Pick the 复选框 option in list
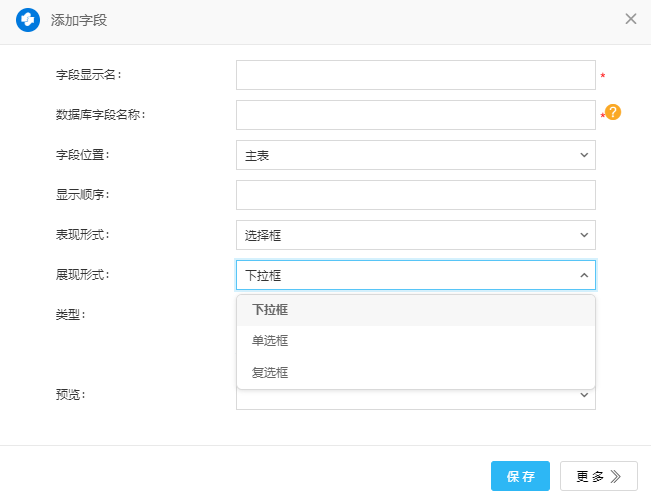 click(270, 373)
